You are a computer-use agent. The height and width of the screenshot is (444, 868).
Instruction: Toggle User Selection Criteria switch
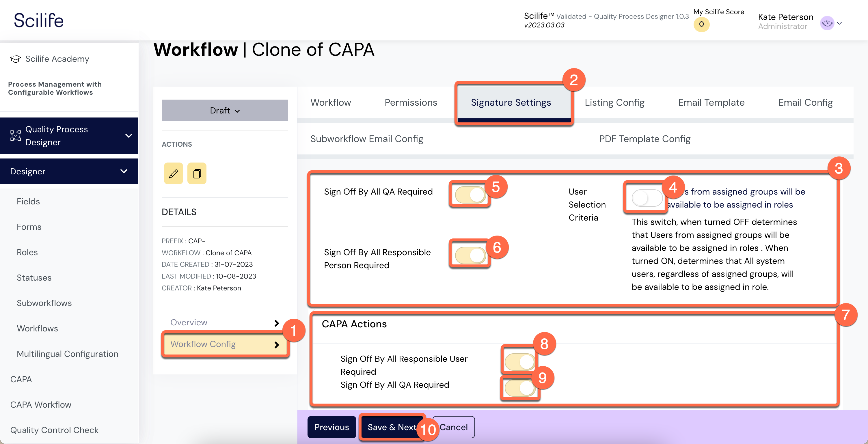coord(647,198)
